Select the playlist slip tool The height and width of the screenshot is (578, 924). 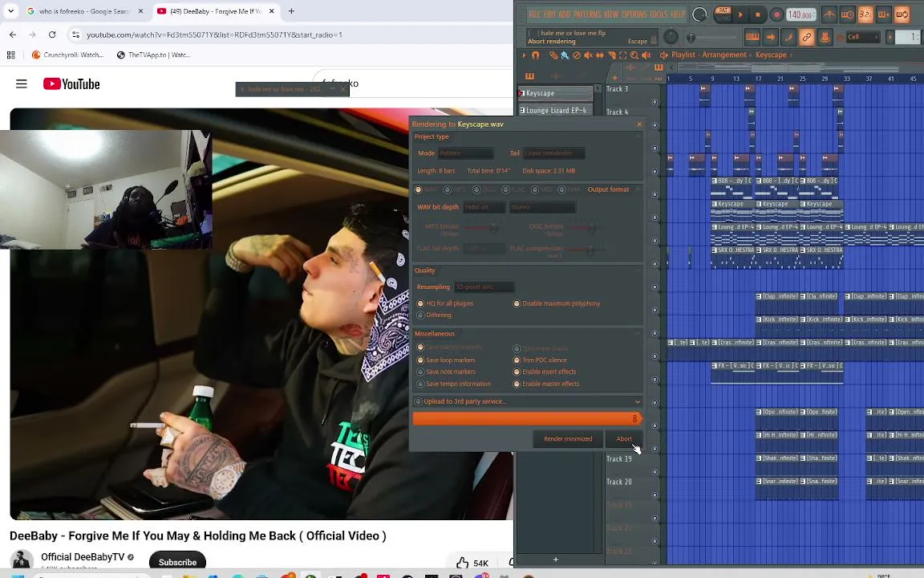click(x=600, y=55)
